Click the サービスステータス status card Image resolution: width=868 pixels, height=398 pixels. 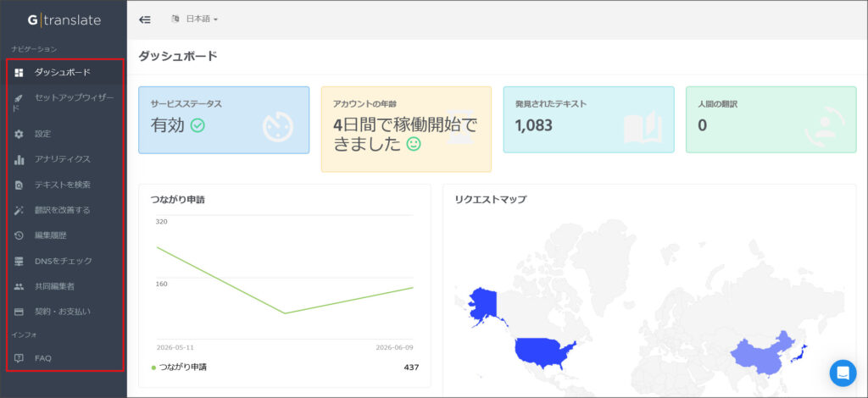(224, 120)
